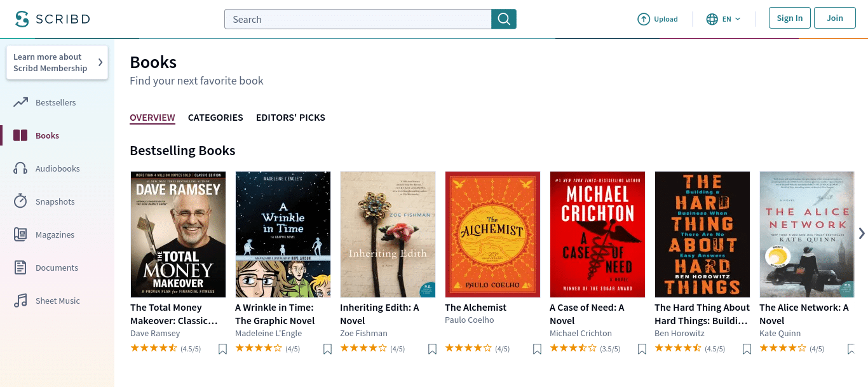The image size is (868, 387).
Task: Go to Bestsellers in sidebar
Action: (56, 102)
